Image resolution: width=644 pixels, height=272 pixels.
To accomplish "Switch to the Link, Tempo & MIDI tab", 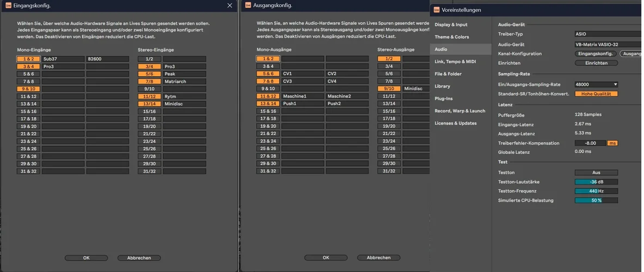I will [455, 61].
